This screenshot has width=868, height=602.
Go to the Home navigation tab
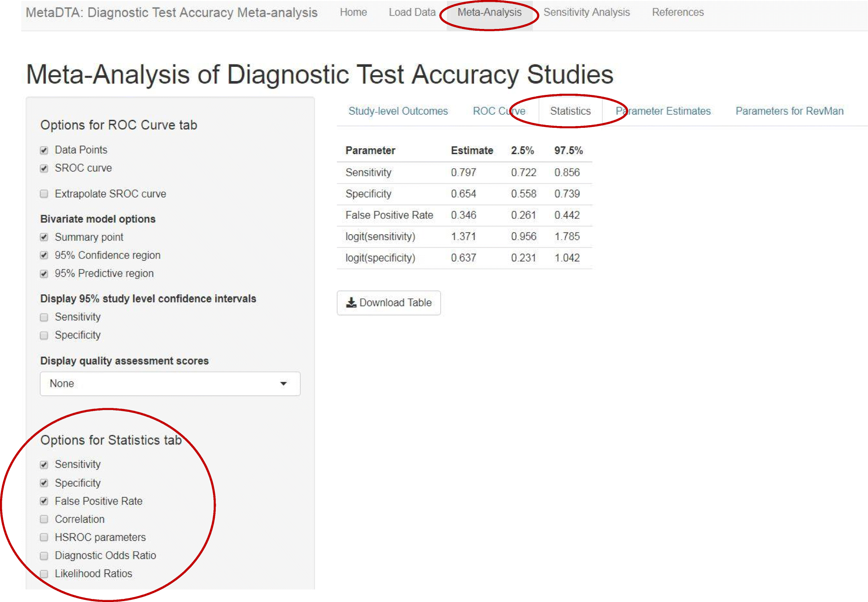click(353, 12)
